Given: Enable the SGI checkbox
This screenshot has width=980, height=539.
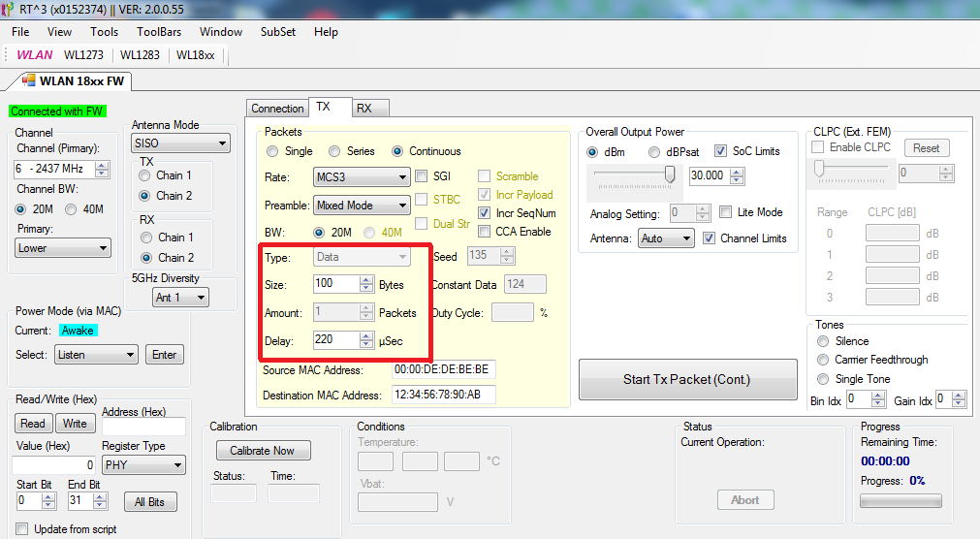Looking at the screenshot, I should click(422, 176).
